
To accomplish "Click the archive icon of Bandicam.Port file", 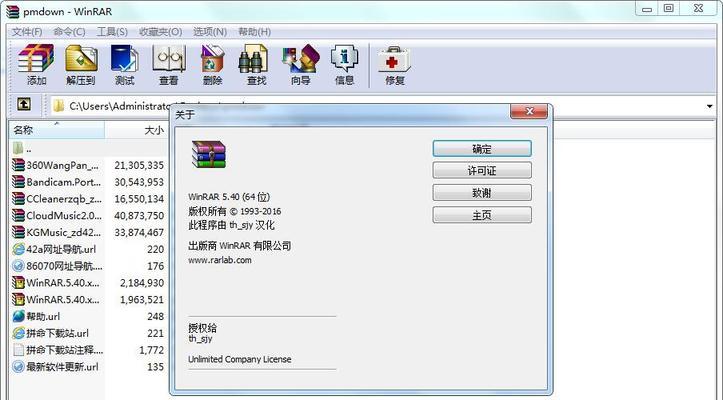I will 18,182.
